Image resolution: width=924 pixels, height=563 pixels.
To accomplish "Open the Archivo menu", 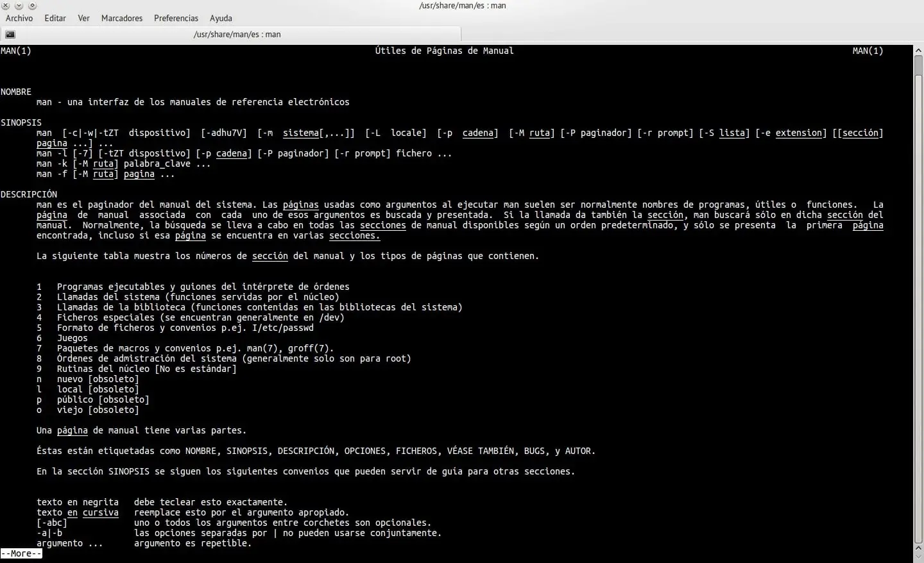I will click(x=19, y=18).
